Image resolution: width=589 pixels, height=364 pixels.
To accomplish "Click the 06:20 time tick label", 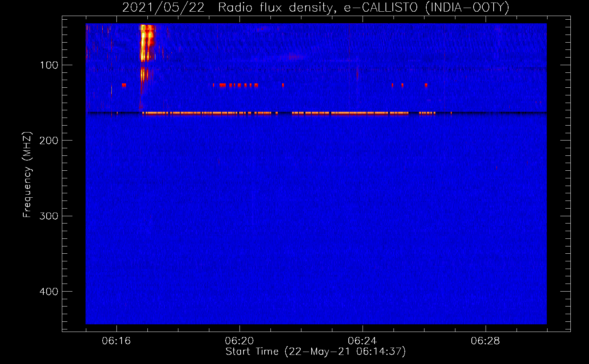I will [x=240, y=341].
